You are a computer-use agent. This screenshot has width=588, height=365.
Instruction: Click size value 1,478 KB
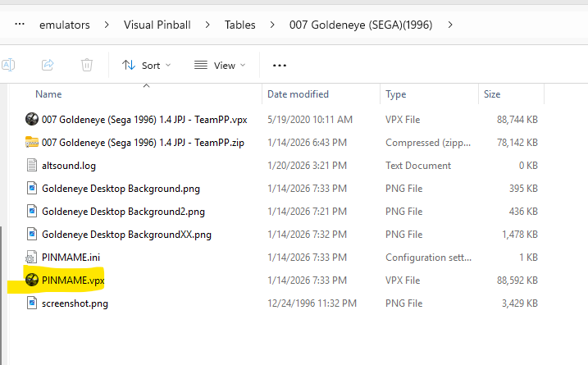(x=520, y=235)
